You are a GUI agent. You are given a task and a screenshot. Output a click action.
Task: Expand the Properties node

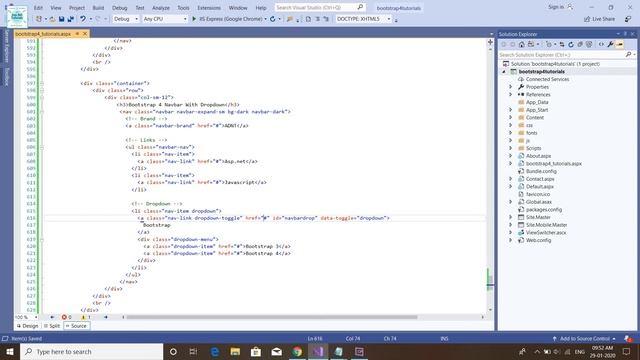510,87
